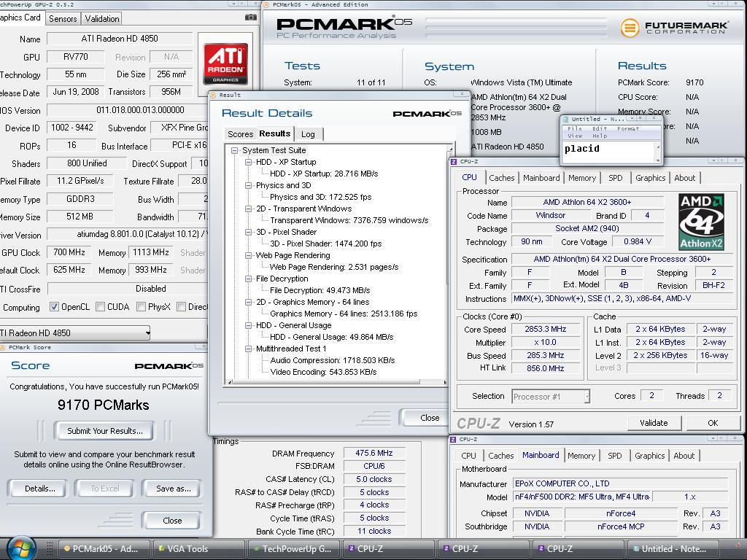Collapse the Multithreaded Test 1 node

[x=248, y=349]
